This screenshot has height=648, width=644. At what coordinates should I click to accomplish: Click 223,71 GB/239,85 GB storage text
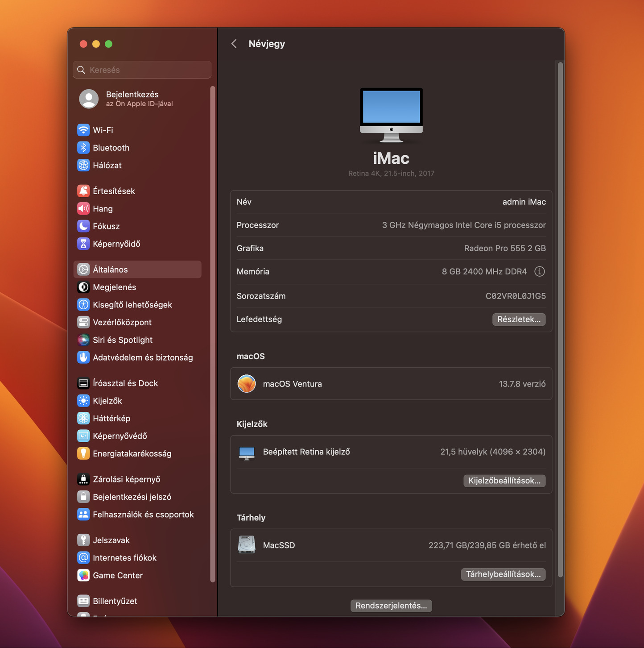pos(487,545)
